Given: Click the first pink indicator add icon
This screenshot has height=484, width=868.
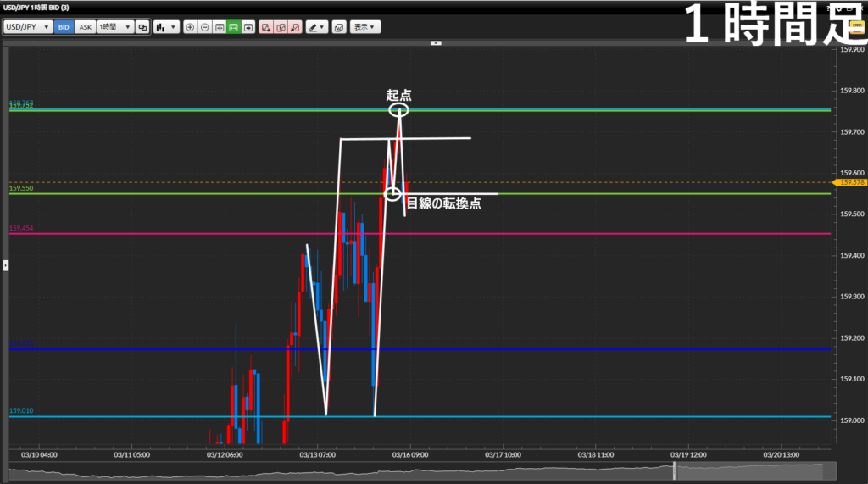Looking at the screenshot, I should point(266,27).
